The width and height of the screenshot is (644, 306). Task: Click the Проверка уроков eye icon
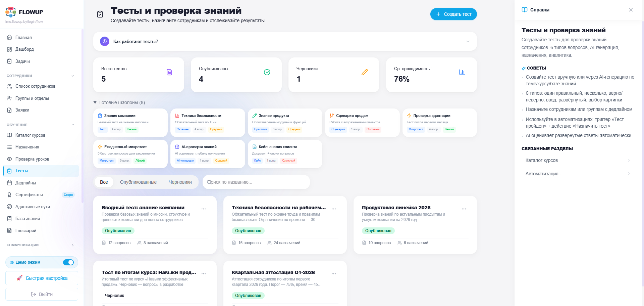click(x=9, y=159)
